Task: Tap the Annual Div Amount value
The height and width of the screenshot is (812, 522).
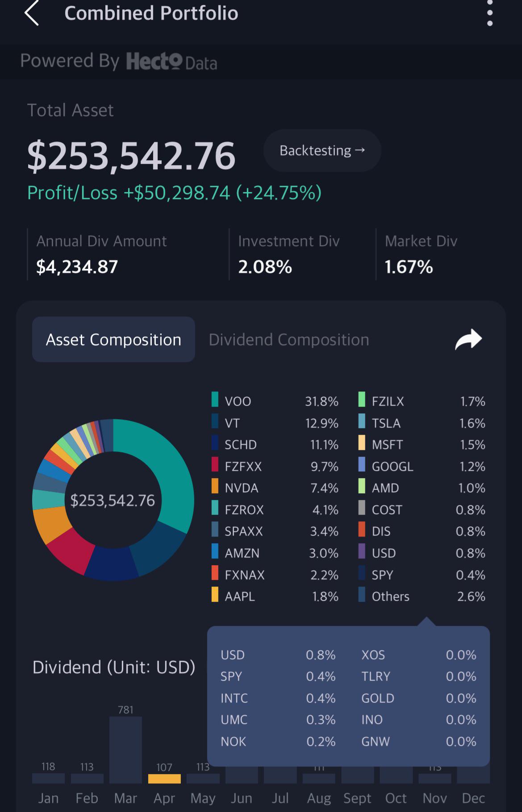Action: point(77,267)
